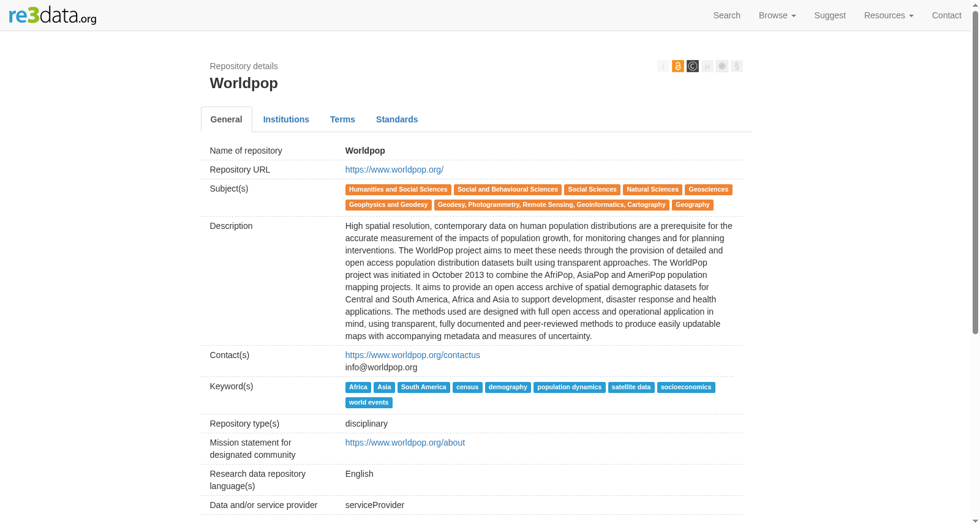The height and width of the screenshot is (527, 980).
Task: Open the worldpop.org/about mission statement link
Action: [x=405, y=443]
